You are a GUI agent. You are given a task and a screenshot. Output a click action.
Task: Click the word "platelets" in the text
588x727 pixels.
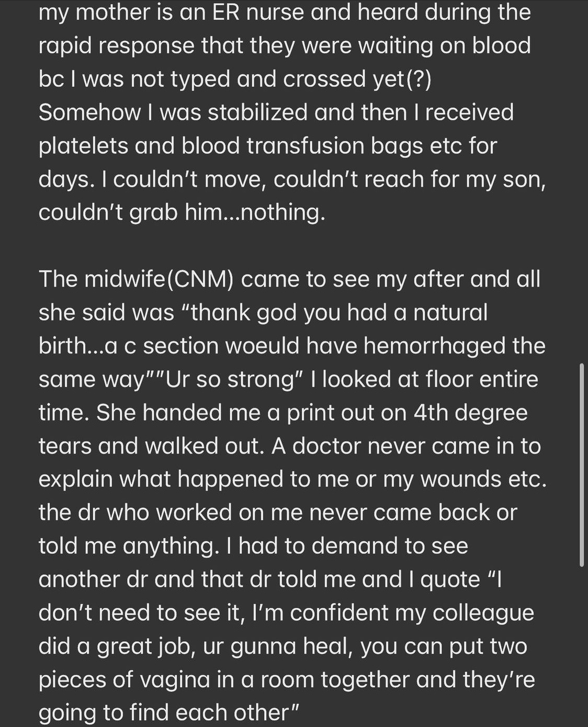point(82,145)
